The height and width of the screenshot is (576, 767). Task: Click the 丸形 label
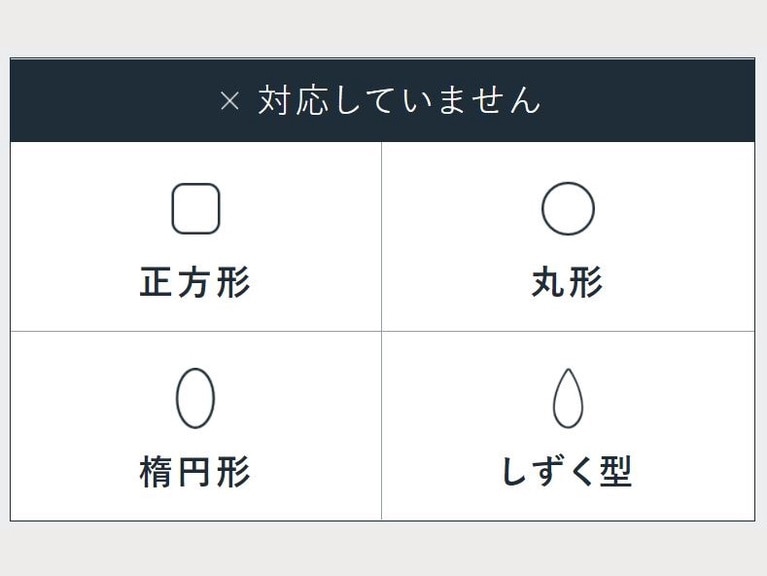[568, 283]
